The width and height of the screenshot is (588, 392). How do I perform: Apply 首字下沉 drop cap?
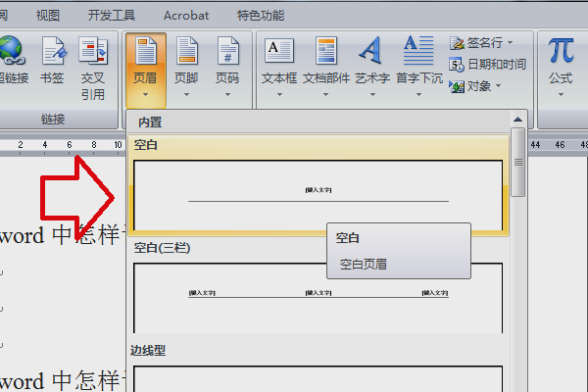coord(418,50)
